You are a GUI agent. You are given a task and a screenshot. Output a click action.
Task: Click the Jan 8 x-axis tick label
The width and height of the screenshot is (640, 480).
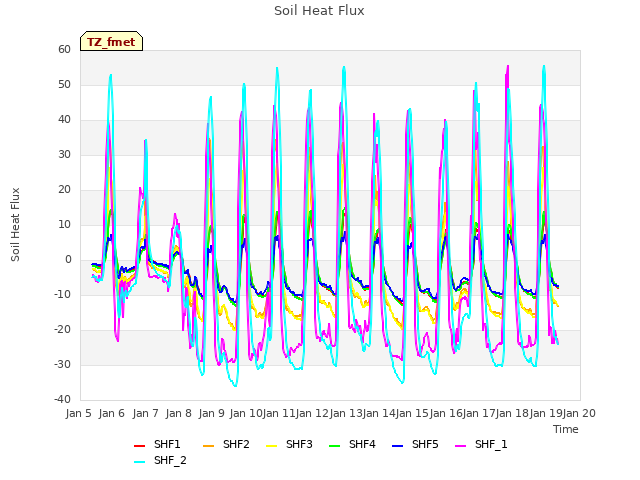tap(178, 413)
